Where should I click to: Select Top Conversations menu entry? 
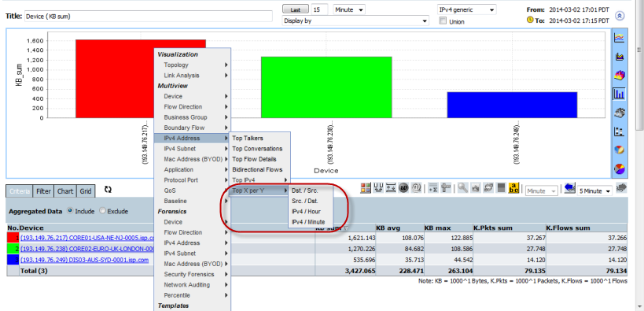tap(257, 149)
